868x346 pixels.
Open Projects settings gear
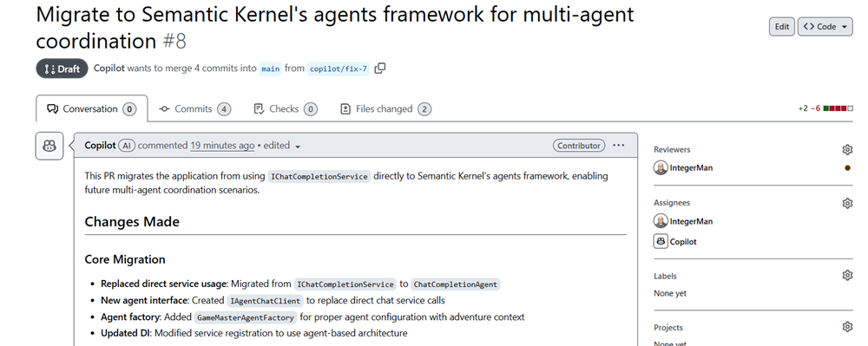point(847,327)
